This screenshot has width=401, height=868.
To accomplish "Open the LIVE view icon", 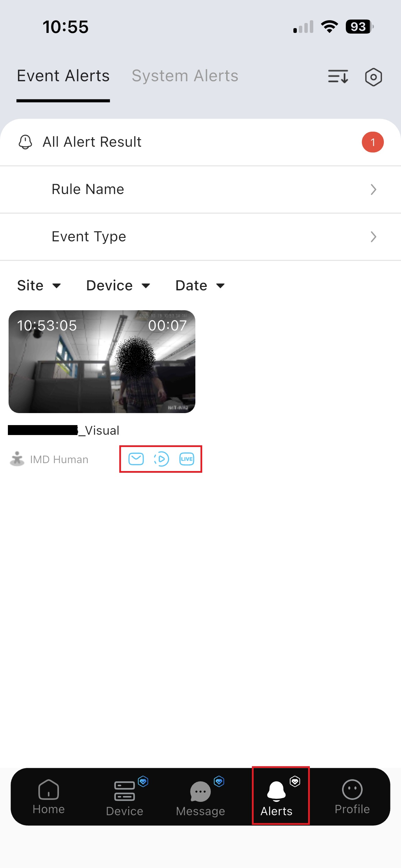I will (x=187, y=459).
